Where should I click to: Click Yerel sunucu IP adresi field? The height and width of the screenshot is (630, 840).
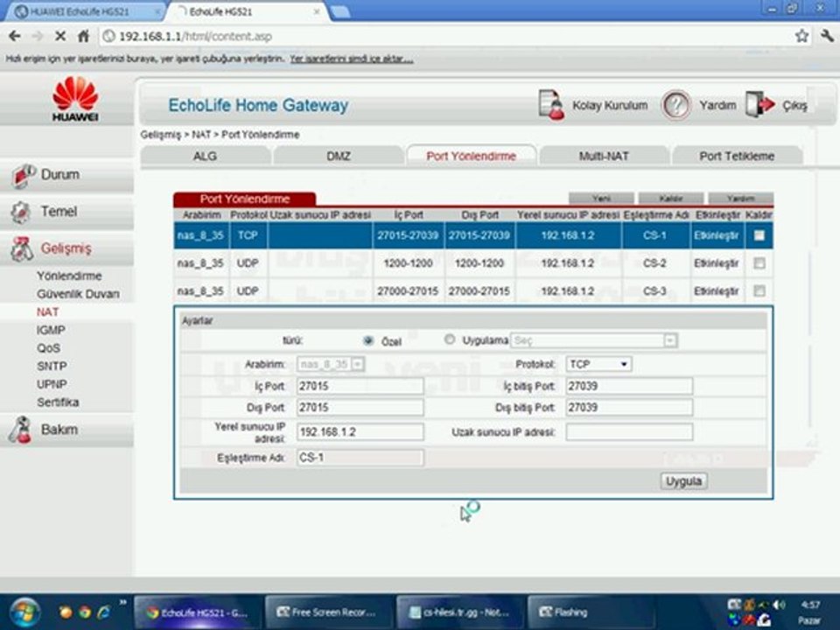click(x=360, y=432)
